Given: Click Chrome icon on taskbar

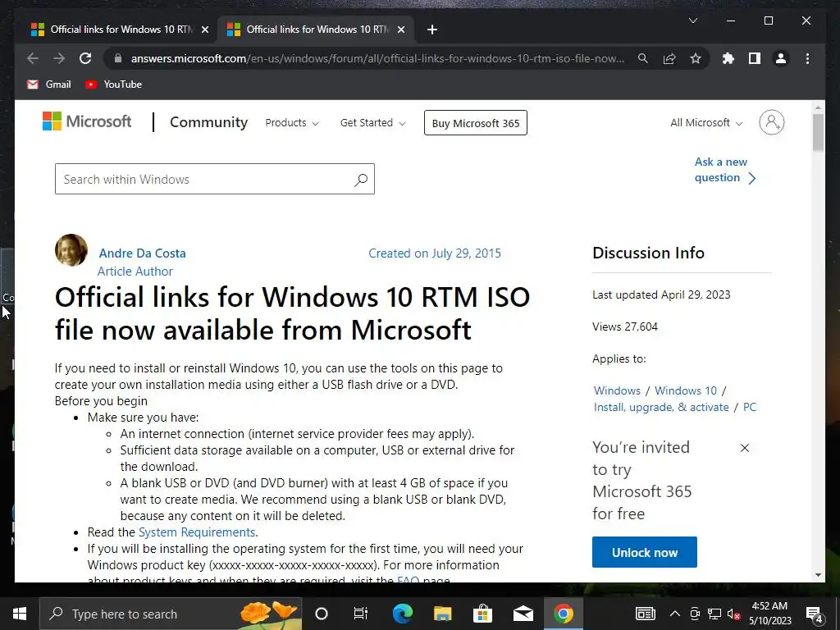Looking at the screenshot, I should [x=563, y=614].
